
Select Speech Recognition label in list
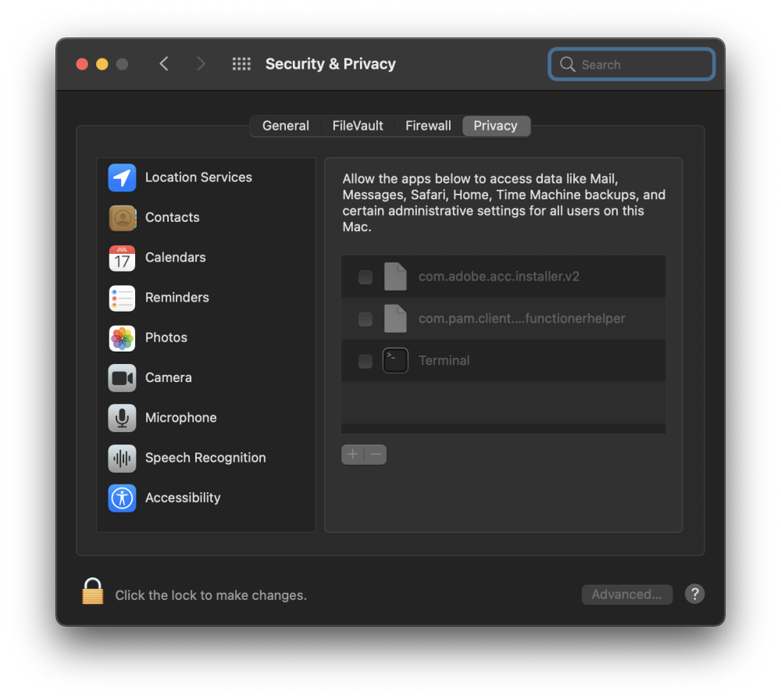click(x=205, y=458)
